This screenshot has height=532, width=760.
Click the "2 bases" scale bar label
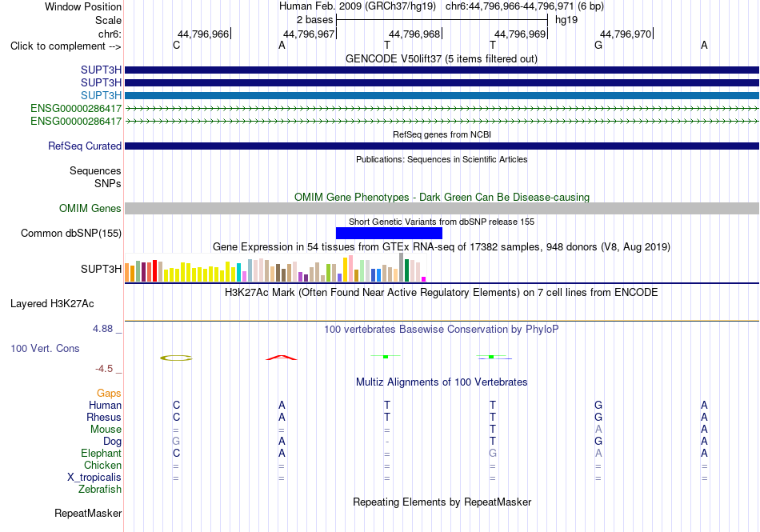pyautogui.click(x=314, y=20)
